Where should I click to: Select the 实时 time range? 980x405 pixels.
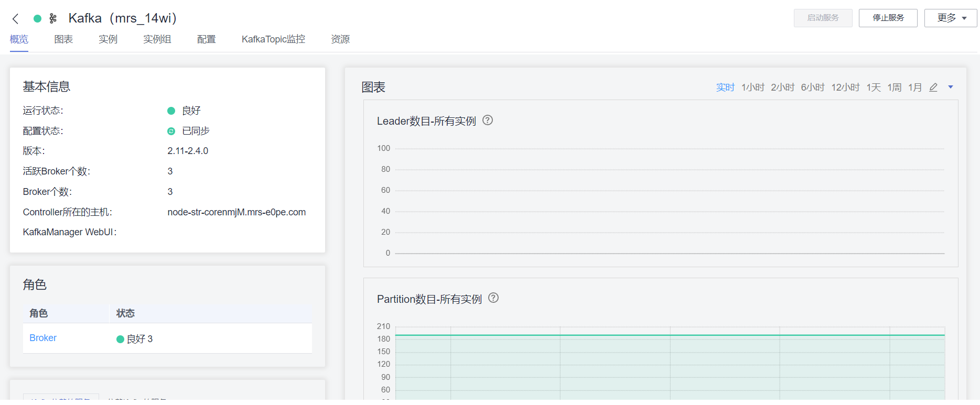(x=725, y=87)
